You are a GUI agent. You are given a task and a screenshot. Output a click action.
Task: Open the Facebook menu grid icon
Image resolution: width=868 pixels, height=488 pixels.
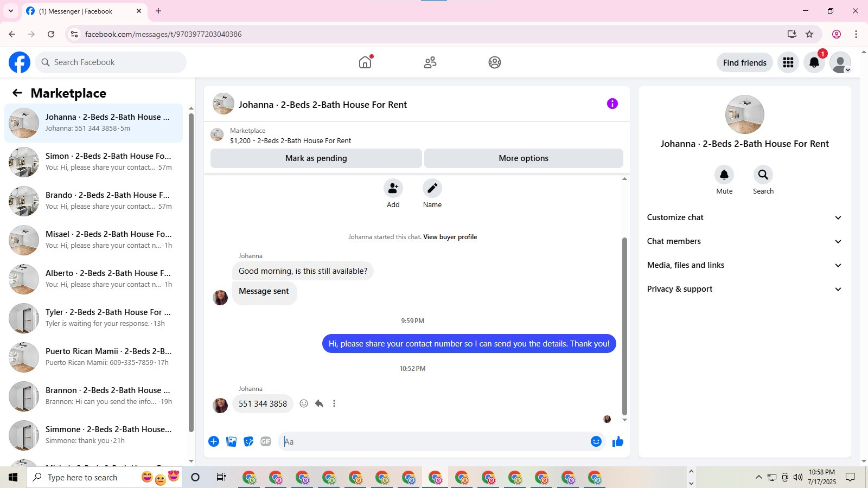(788, 62)
